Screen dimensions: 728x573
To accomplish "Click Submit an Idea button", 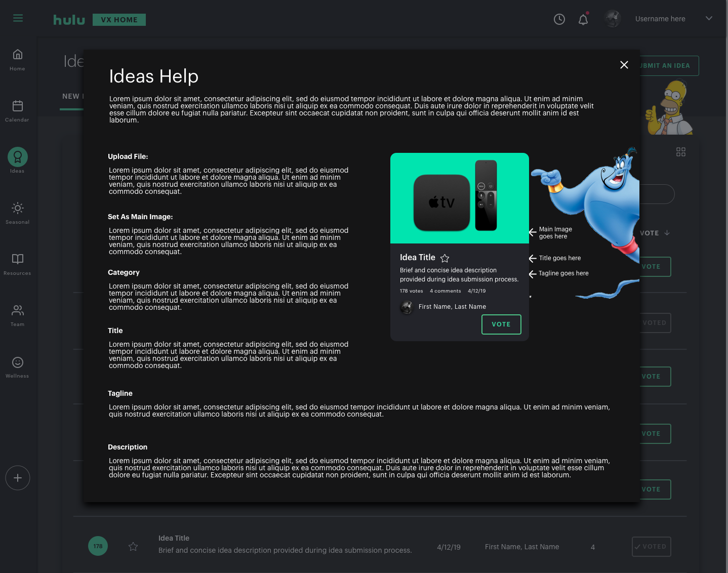I will click(669, 66).
